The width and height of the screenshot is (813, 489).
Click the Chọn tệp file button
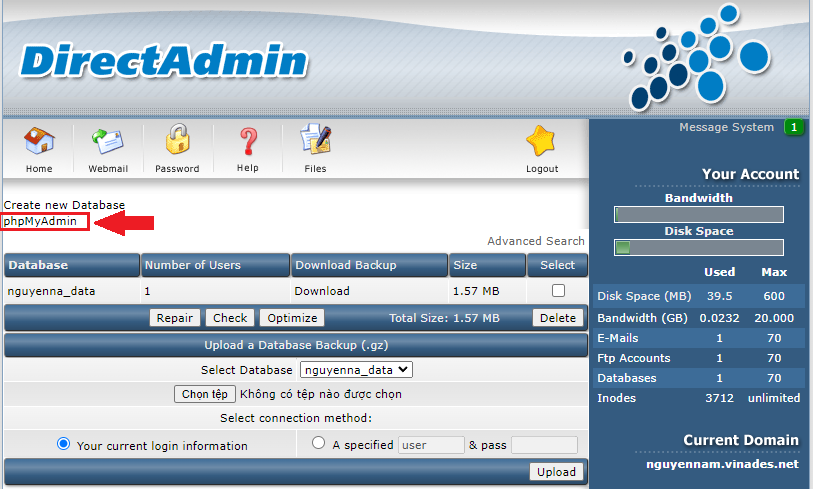click(x=205, y=394)
